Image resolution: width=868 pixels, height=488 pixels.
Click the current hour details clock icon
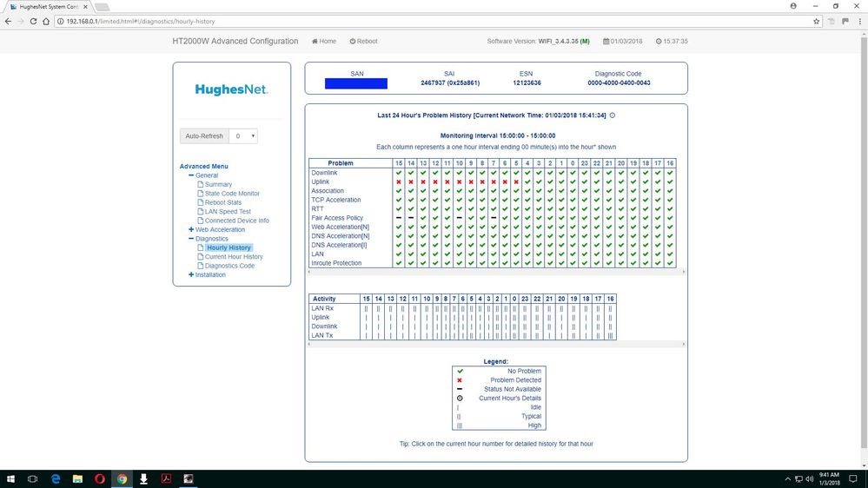tap(613, 115)
